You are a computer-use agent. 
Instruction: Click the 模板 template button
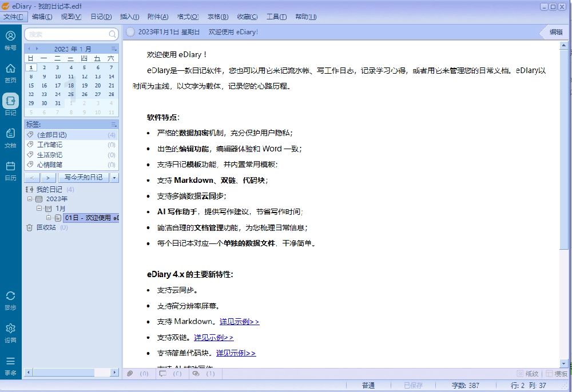click(x=557, y=373)
